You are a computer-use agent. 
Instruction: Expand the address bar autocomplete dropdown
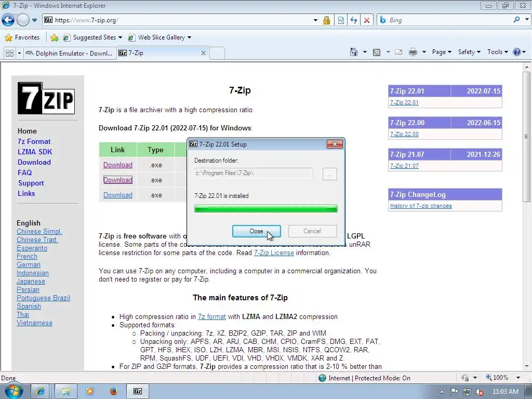tap(315, 20)
